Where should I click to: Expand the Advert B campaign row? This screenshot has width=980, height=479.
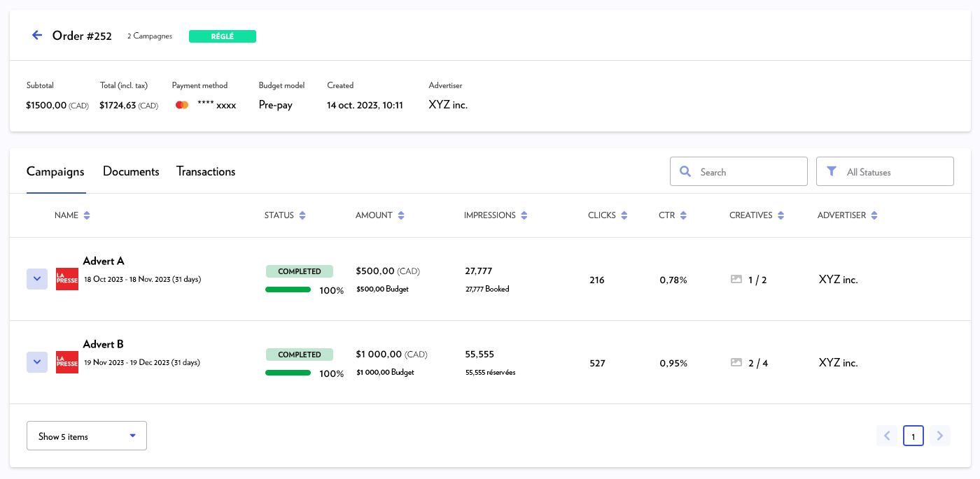coord(37,362)
